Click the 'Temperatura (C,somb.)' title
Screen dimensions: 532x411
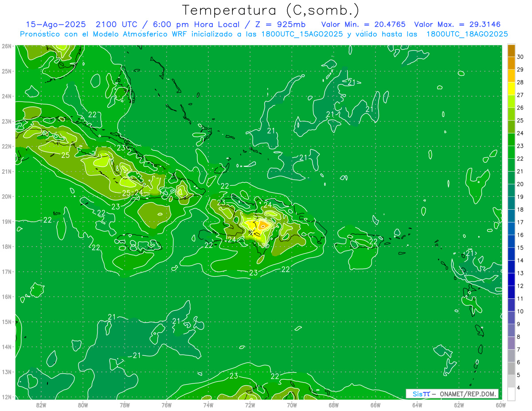(x=271, y=10)
